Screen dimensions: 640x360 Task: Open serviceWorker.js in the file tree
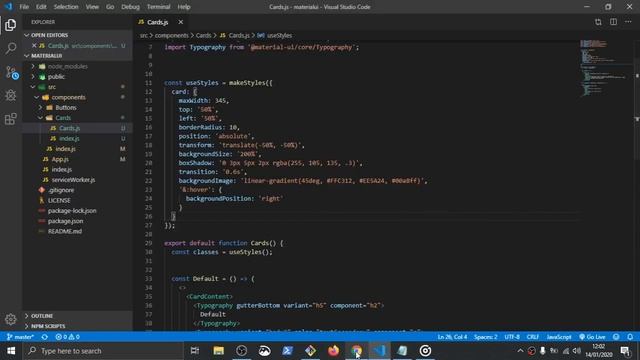73,180
